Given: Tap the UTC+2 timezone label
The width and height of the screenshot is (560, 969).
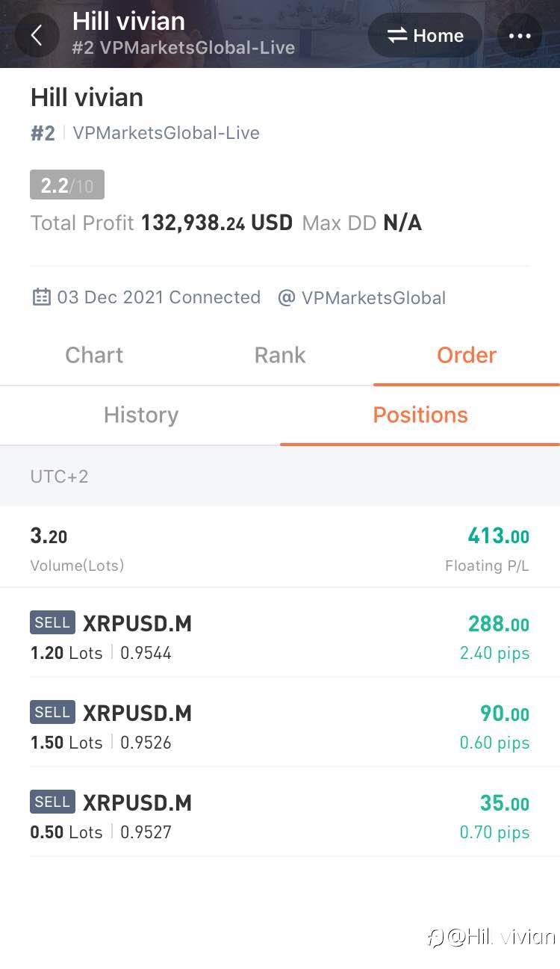Looking at the screenshot, I should coord(59,477).
